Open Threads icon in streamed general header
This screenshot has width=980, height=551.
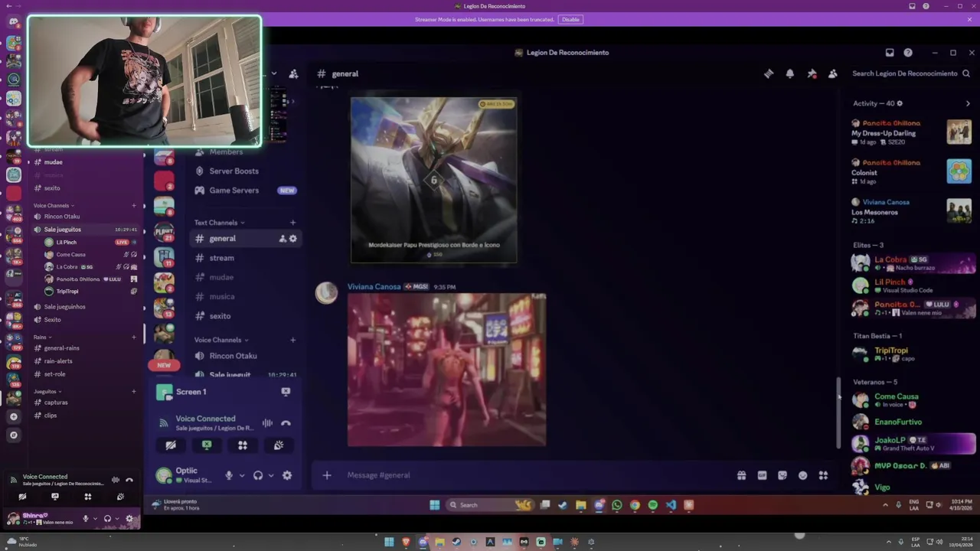click(x=769, y=73)
